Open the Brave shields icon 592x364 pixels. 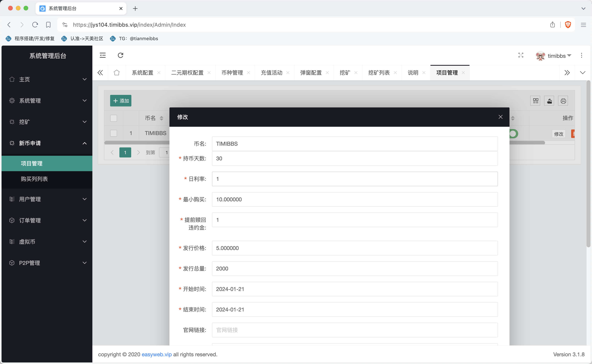568,25
